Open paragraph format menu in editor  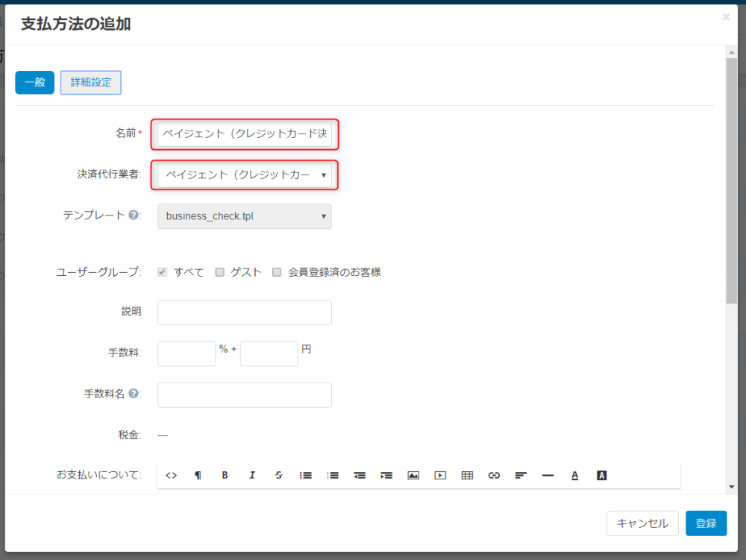click(x=198, y=476)
